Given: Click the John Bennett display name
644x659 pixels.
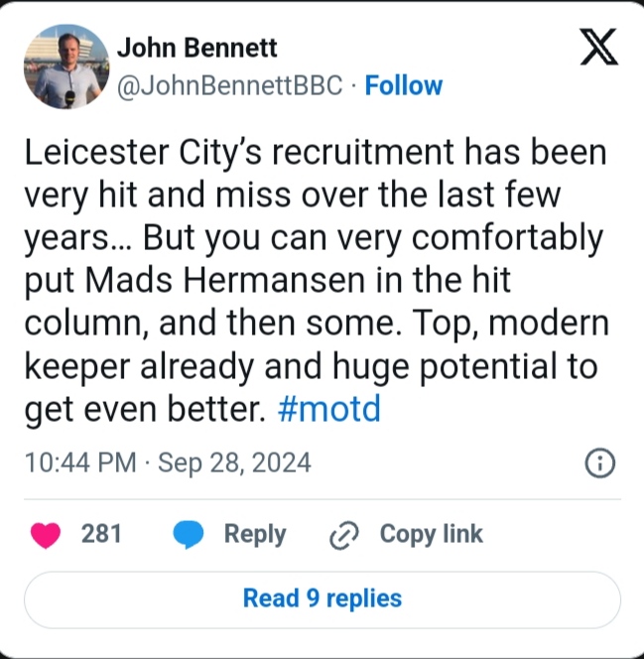Looking at the screenshot, I should 197,47.
